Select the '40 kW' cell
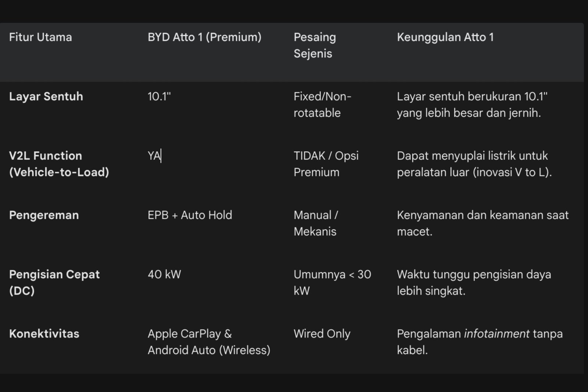This screenshot has width=588, height=392. point(164,274)
